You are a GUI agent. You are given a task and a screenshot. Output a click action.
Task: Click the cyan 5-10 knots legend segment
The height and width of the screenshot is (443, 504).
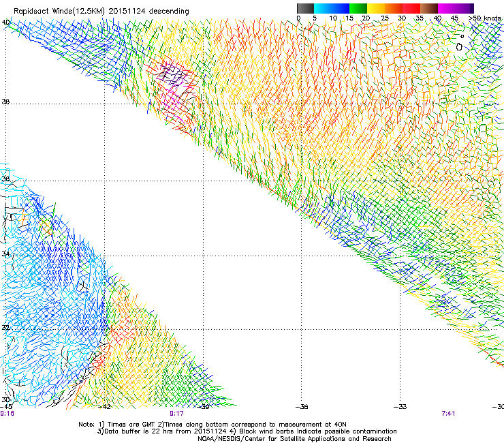[323, 8]
